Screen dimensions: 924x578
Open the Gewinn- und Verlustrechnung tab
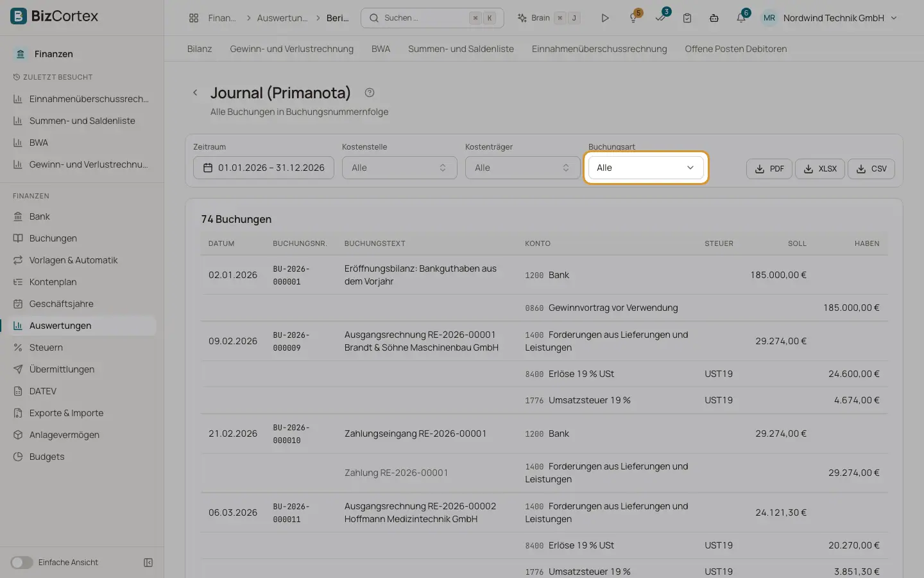click(x=292, y=49)
